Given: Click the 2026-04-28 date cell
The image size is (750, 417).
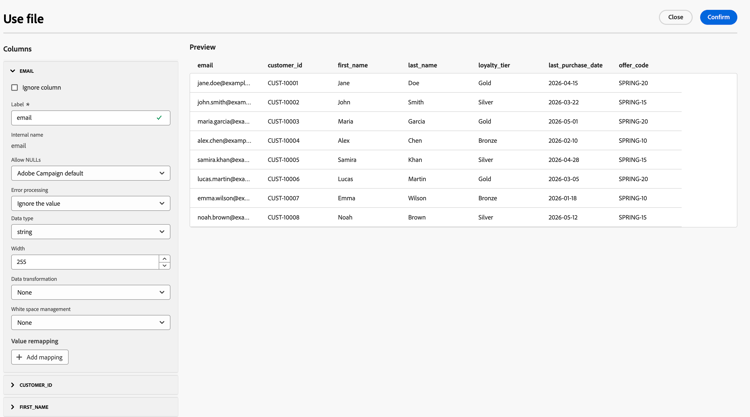Looking at the screenshot, I should click(563, 159).
